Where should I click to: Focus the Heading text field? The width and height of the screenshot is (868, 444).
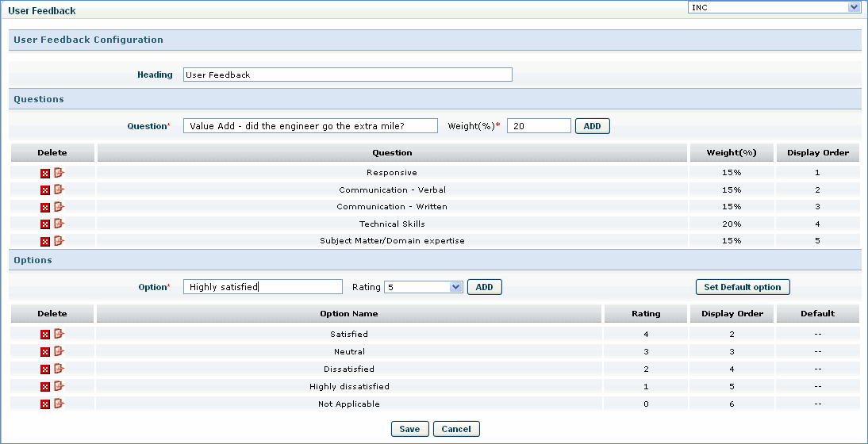coord(347,75)
